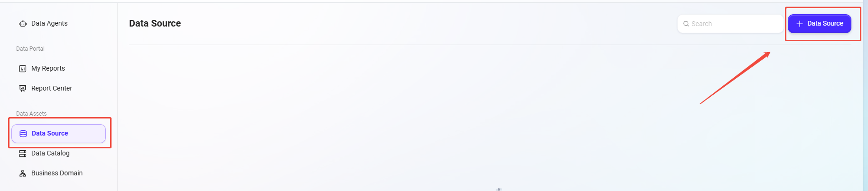
Task: Click the Data Agents robot icon
Action: 22,24
